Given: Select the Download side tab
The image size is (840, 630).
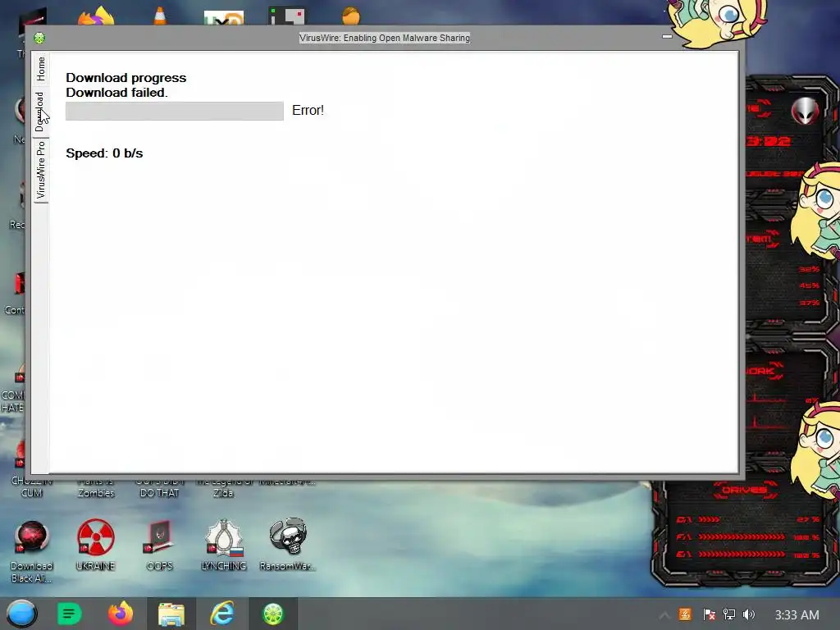Looking at the screenshot, I should point(41,112).
